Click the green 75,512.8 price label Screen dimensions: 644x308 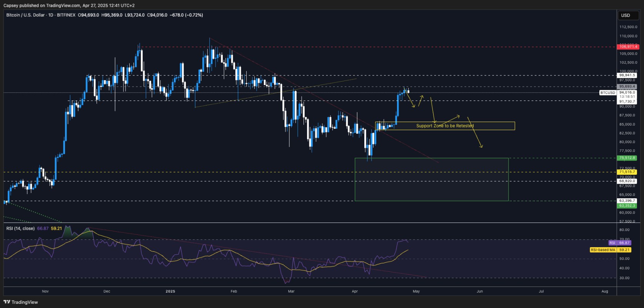(x=627, y=158)
